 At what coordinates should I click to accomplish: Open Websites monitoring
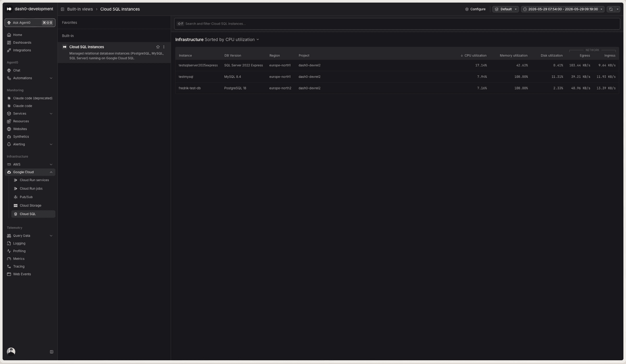pyautogui.click(x=30, y=129)
